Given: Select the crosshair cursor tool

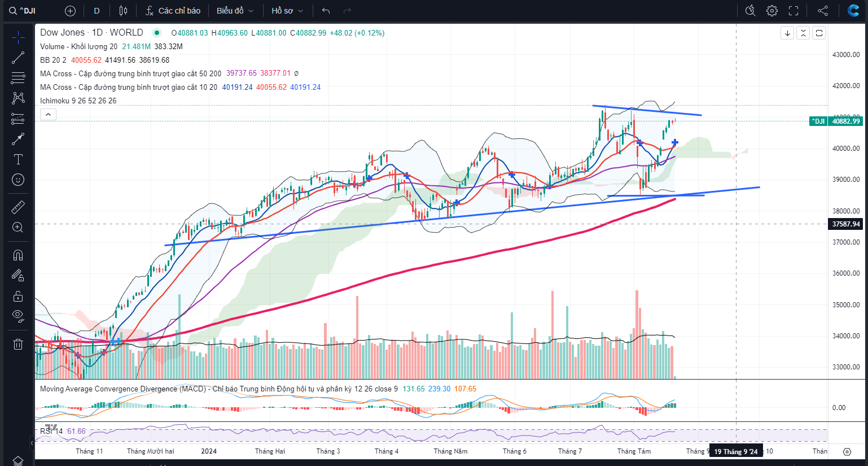Looking at the screenshot, I should pyautogui.click(x=18, y=38).
